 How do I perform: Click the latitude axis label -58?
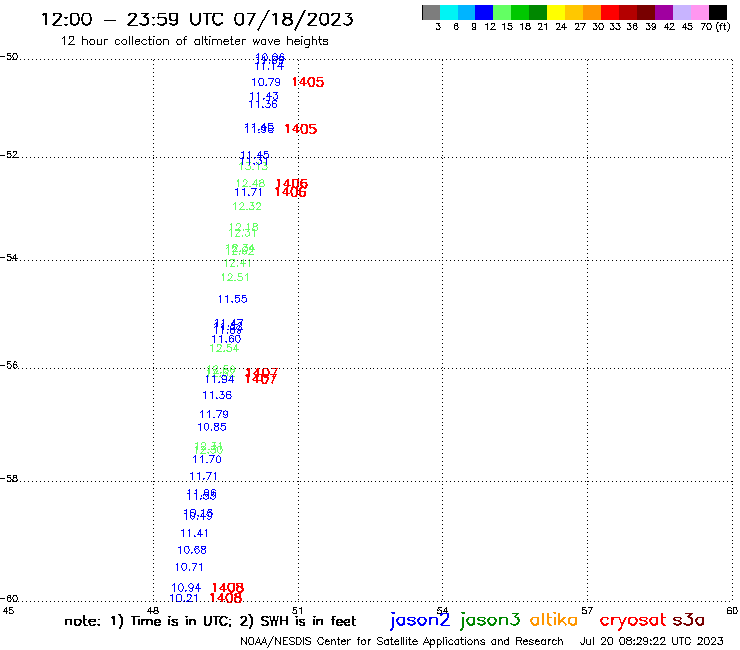(9, 479)
